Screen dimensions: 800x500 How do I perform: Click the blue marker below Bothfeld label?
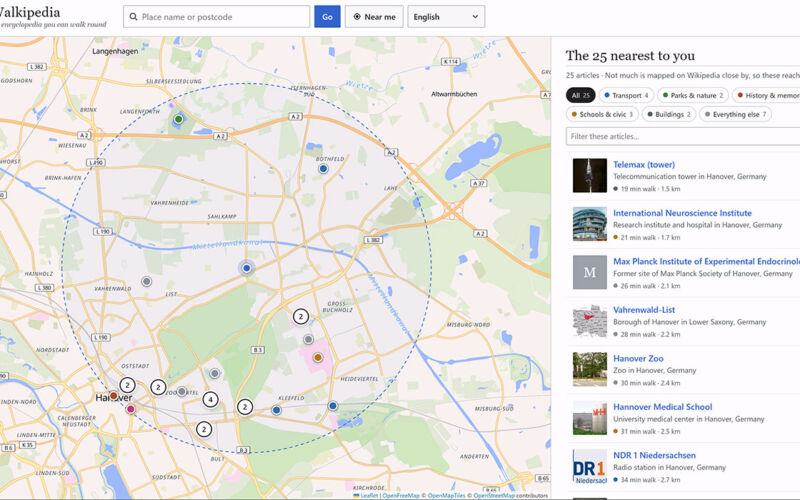tap(323, 169)
